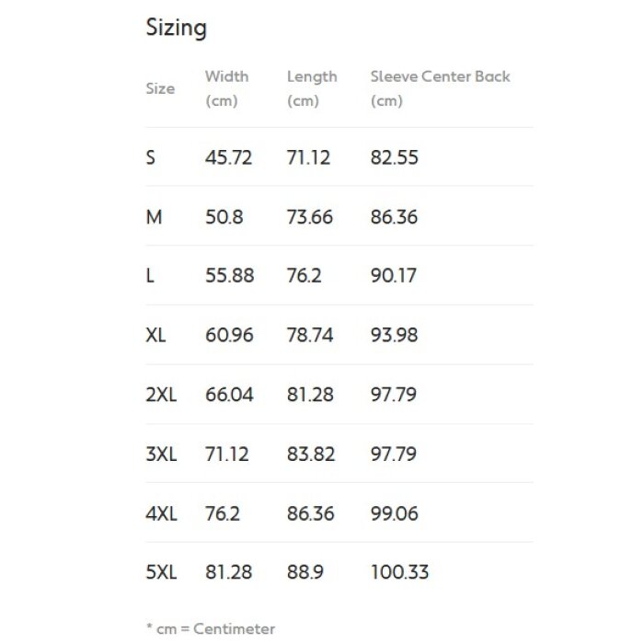Click the 100.33 sleeve value for 5XL
Image resolution: width=644 pixels, height=644 pixels.
click(x=399, y=572)
